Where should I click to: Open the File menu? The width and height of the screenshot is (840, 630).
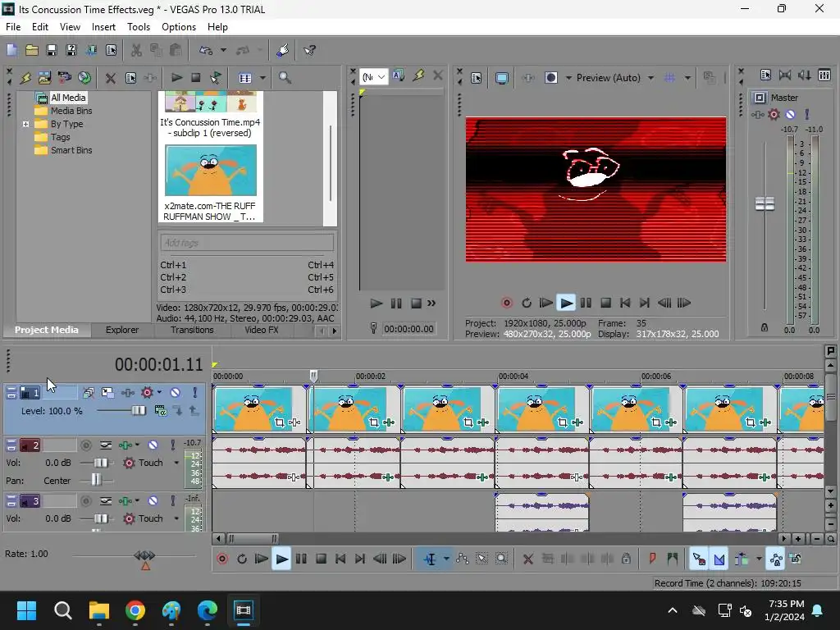tap(13, 27)
